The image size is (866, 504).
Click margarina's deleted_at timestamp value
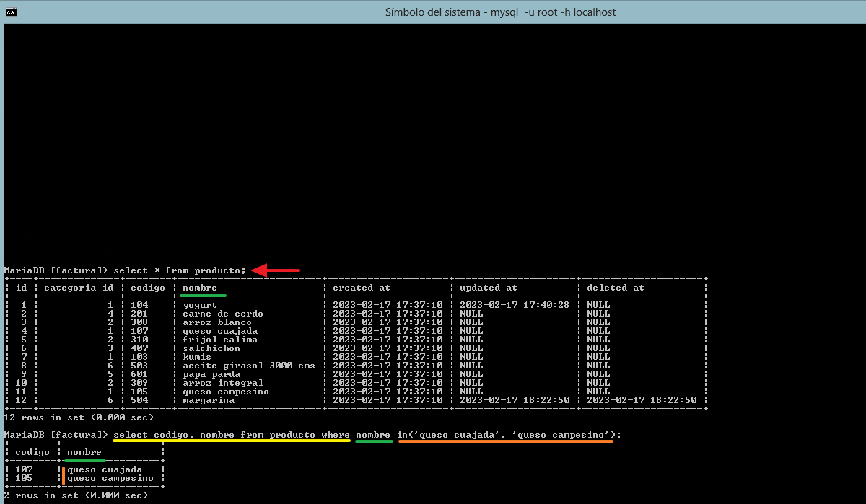642,400
